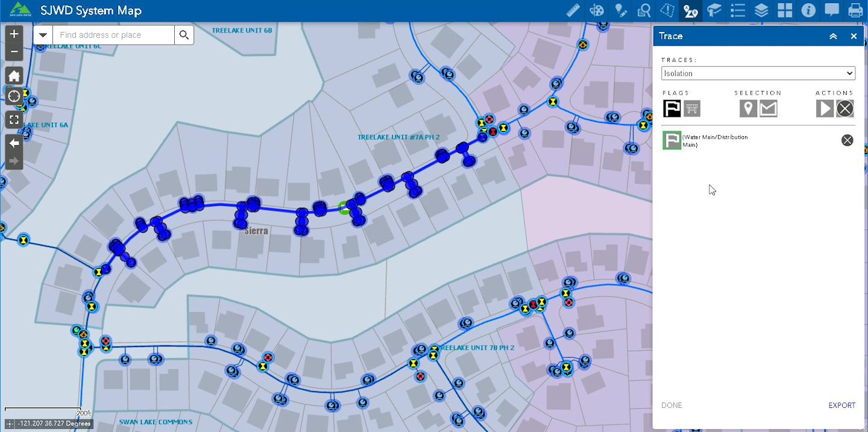The height and width of the screenshot is (432, 868).
Task: Open the Traces dropdown showing Isolation
Action: tap(758, 73)
